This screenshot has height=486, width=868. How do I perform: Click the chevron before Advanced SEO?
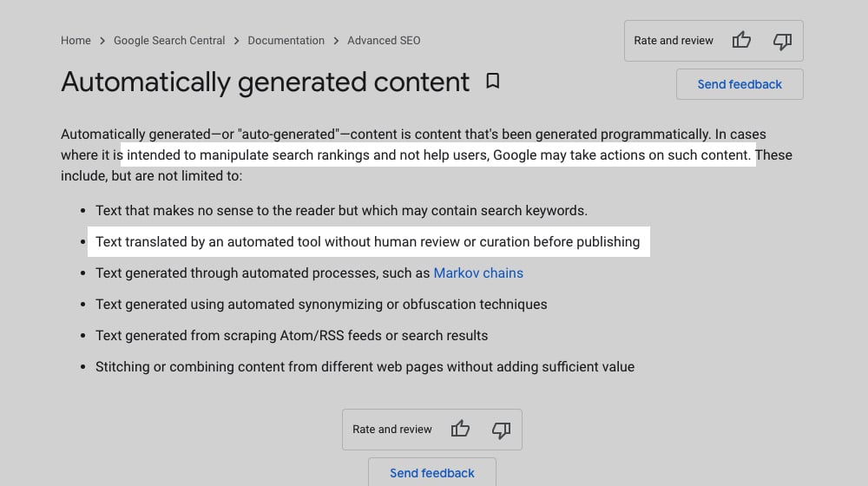336,41
